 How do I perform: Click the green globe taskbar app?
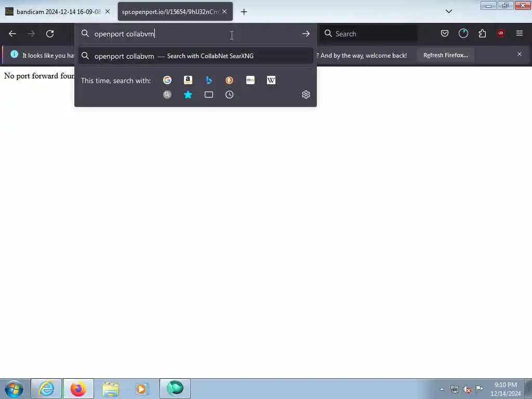pos(175,389)
